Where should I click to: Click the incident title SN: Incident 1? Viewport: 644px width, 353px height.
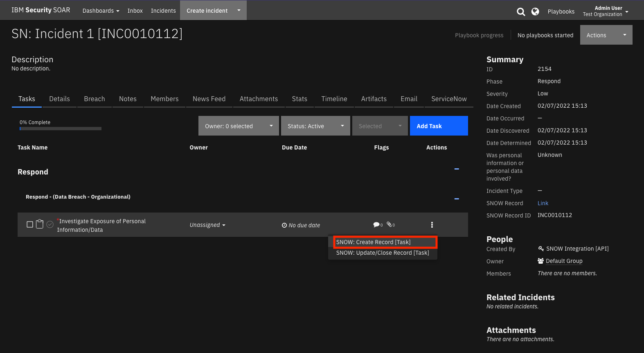coord(97,34)
